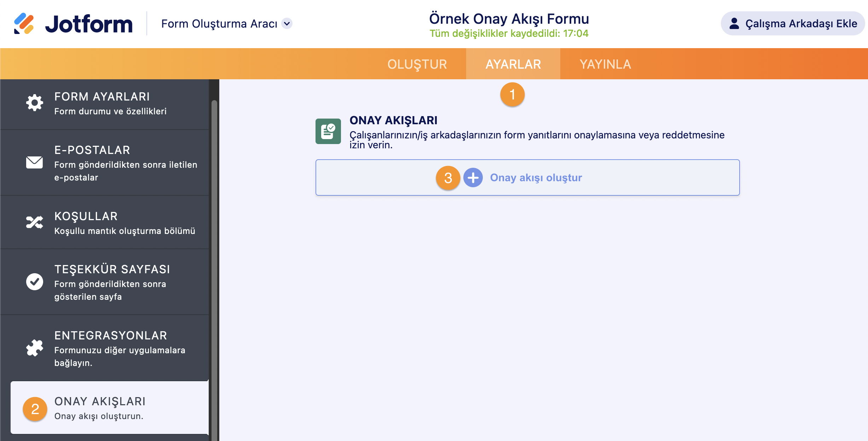The height and width of the screenshot is (441, 868).
Task: Click the Entegrasyonlar puzzle piece icon
Action: (x=34, y=348)
